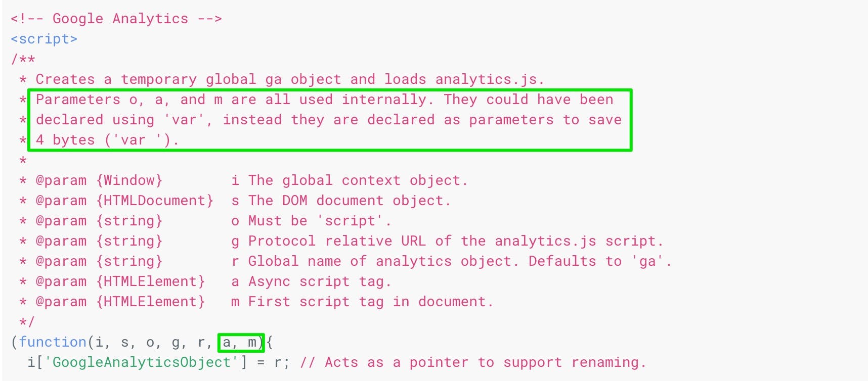Click the comment closing '*/' marker
The height and width of the screenshot is (381, 868).
27,322
